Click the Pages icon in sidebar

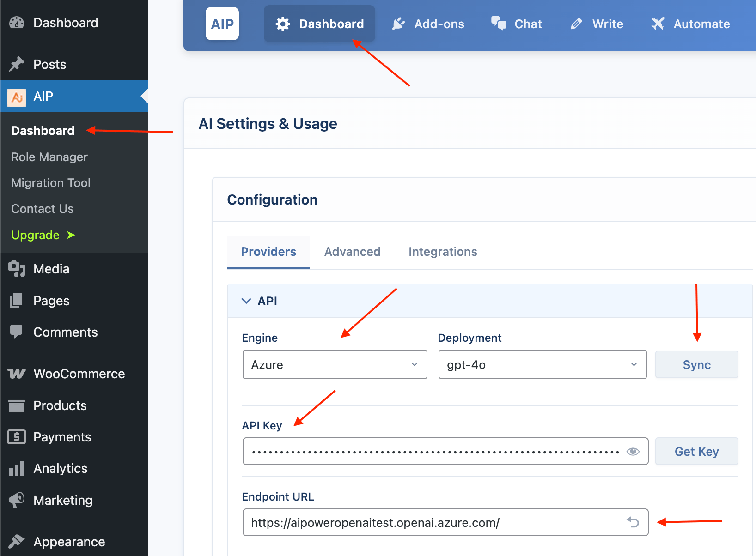[17, 301]
